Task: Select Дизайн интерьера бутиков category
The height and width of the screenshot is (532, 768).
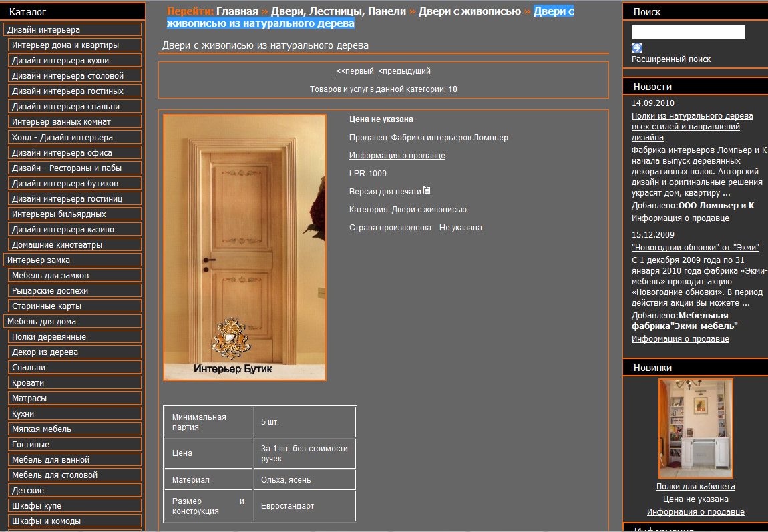Action: pos(74,183)
